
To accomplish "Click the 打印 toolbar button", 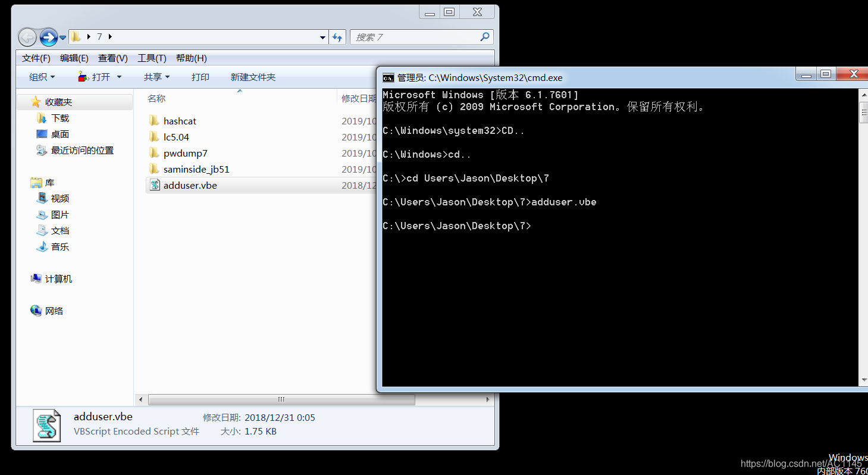I will click(200, 77).
